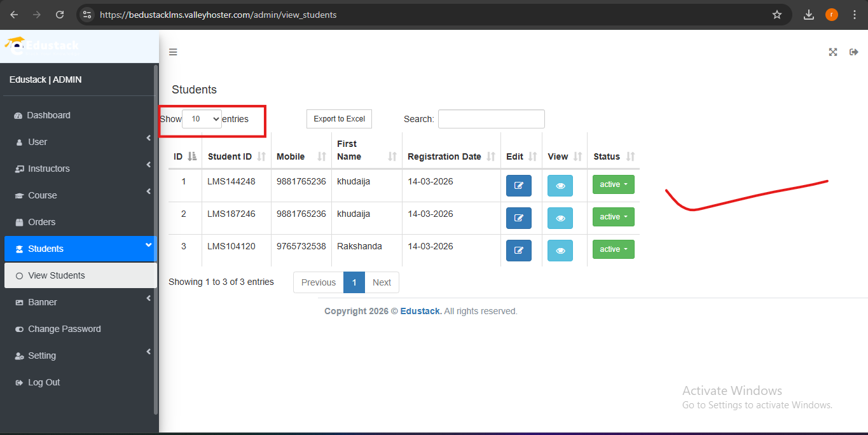Reload the page with the refresh icon
Screen dimensions: 868x435
[x=60, y=15]
